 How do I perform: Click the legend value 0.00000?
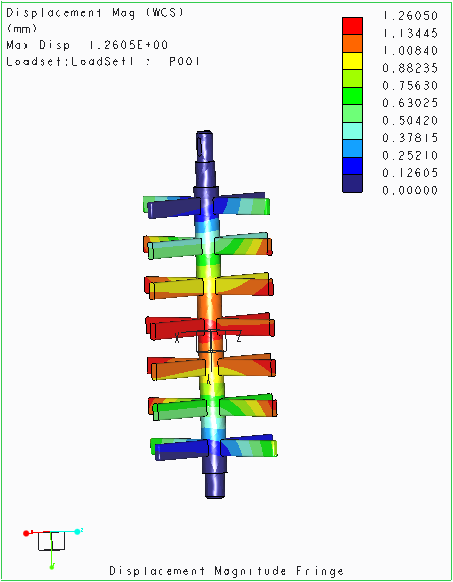[410, 190]
